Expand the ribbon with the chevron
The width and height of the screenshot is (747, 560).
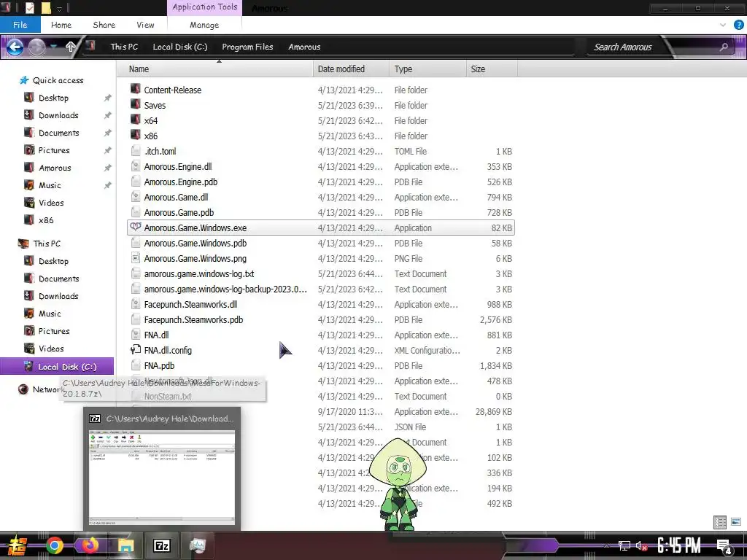(x=723, y=25)
